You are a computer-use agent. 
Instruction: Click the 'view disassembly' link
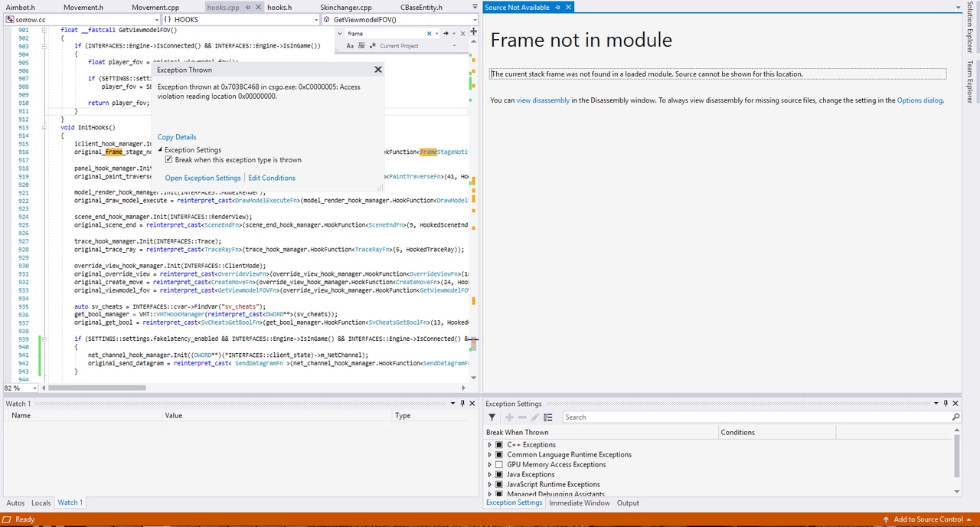tap(543, 100)
